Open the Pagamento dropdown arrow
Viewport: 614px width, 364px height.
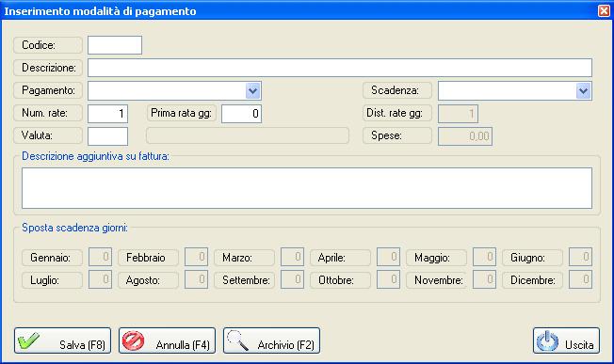pos(253,91)
